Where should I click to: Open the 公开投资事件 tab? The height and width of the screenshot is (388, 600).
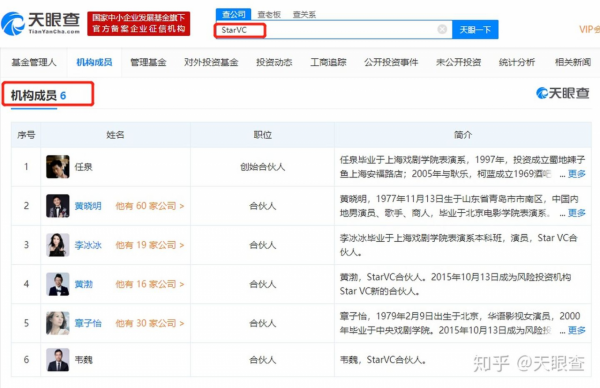tap(391, 62)
